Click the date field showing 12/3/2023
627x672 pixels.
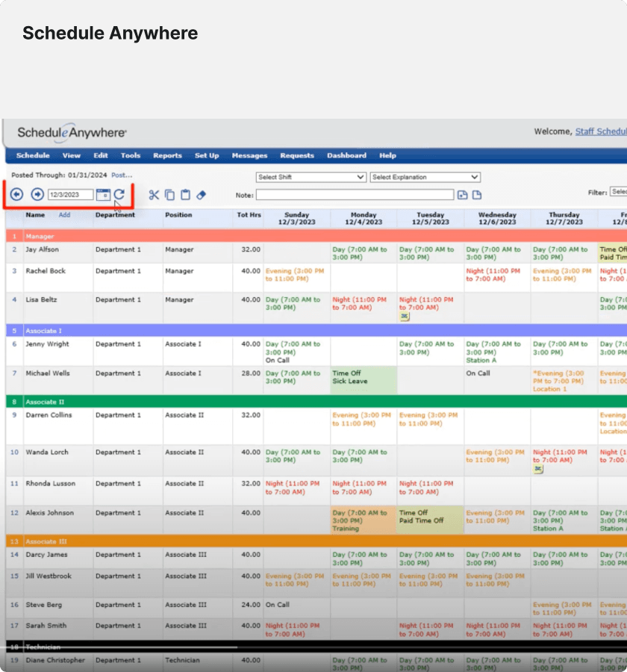[70, 195]
